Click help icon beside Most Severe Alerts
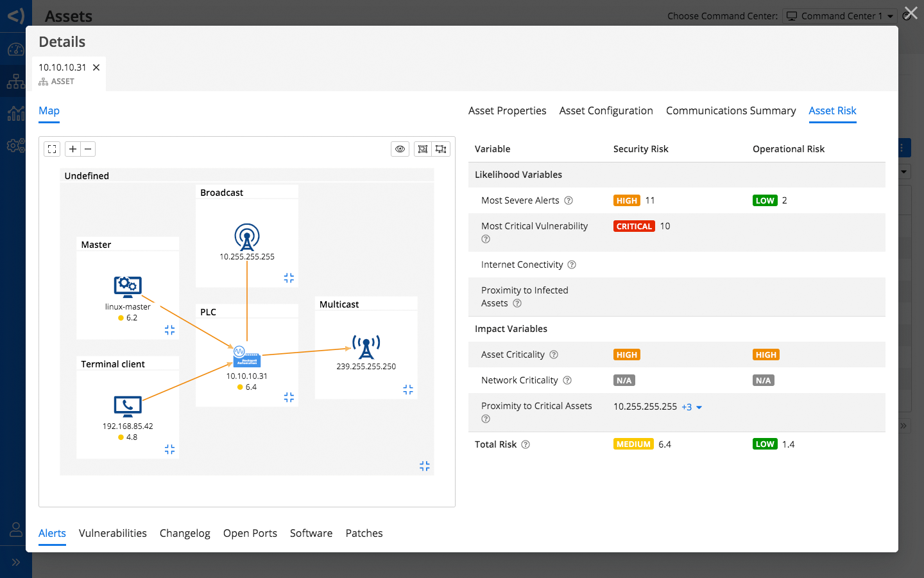This screenshot has height=578, width=924. (569, 200)
